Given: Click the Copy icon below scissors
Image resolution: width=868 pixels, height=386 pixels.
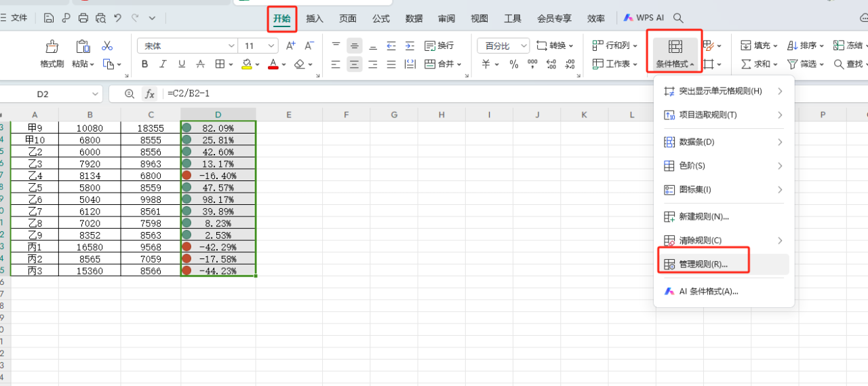Looking at the screenshot, I should coord(108,64).
